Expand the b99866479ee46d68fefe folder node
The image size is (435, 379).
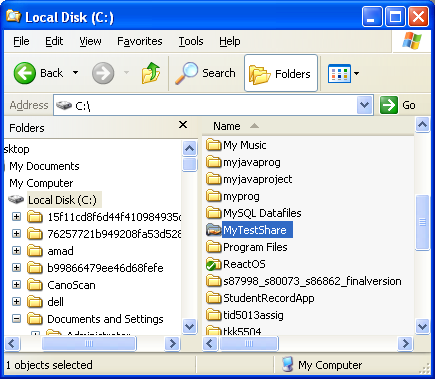16,268
